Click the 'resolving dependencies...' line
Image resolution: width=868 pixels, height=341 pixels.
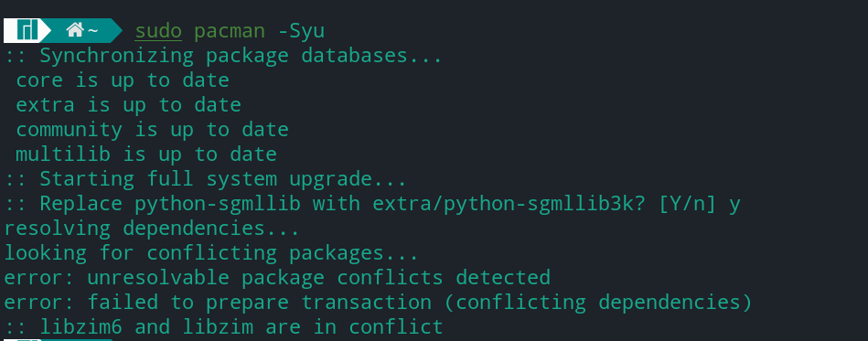point(152,228)
